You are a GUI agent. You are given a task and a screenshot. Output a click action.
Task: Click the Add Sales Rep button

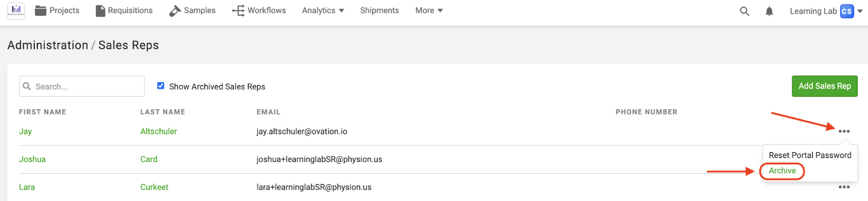[825, 86]
